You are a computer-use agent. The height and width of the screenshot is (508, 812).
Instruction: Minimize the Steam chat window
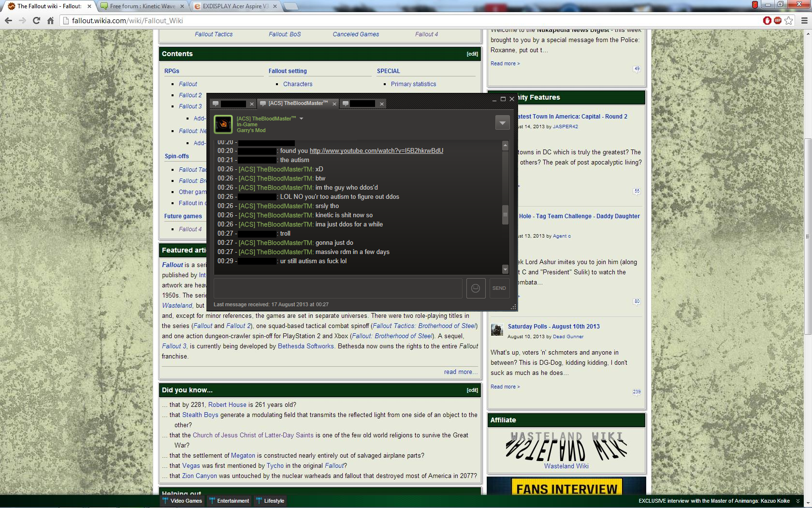point(494,99)
